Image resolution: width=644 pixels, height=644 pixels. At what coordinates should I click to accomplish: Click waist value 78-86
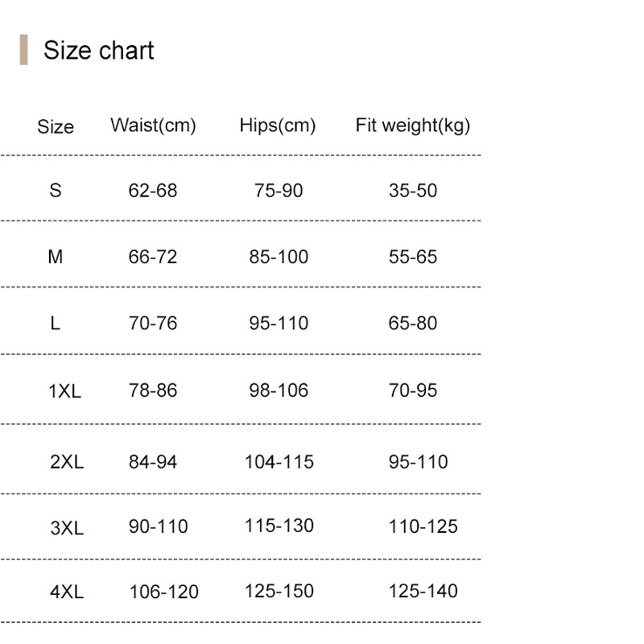[153, 390]
